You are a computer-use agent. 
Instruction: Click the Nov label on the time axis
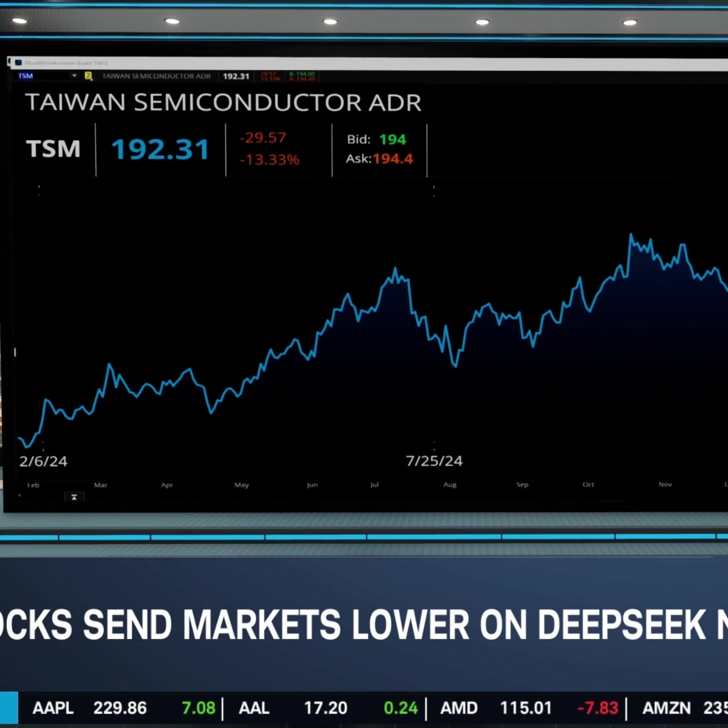click(665, 484)
